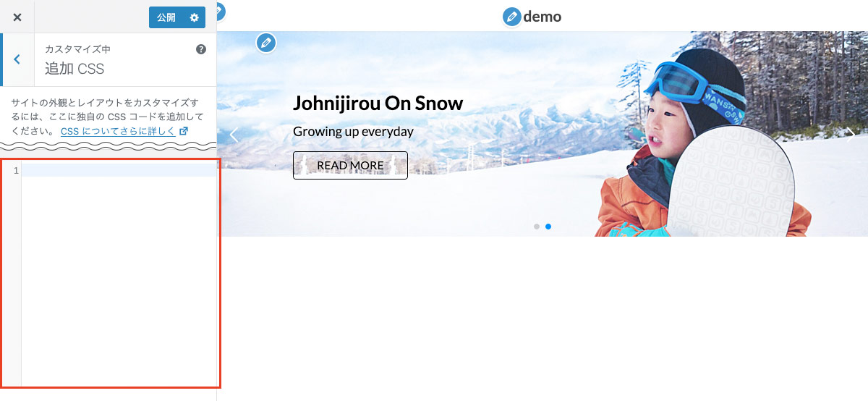Click into line 1 of CSS editor
Viewport: 868px width, 401px height.
(x=119, y=170)
